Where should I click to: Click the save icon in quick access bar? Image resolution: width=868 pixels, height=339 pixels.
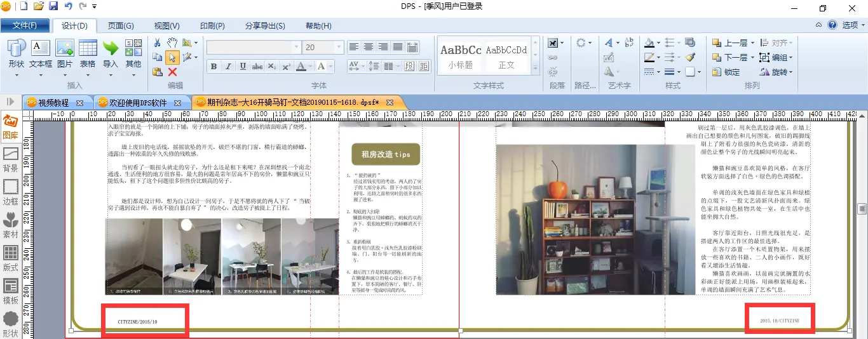pyautogui.click(x=53, y=7)
